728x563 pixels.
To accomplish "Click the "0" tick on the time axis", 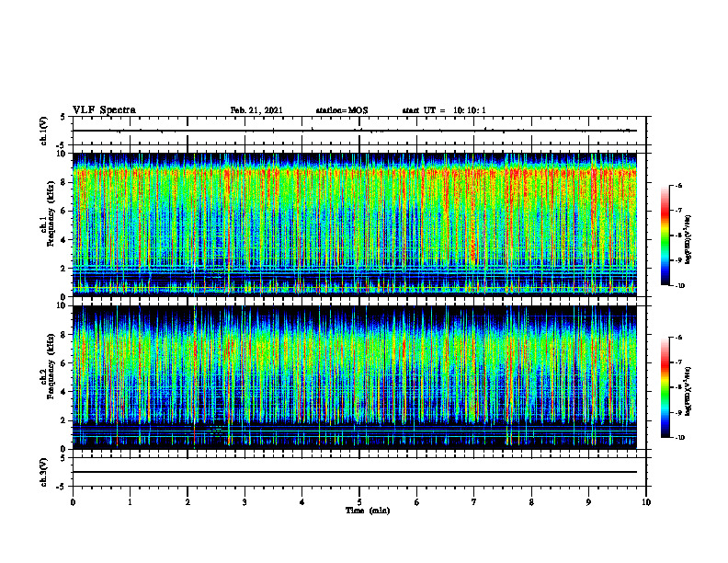I will [73, 502].
